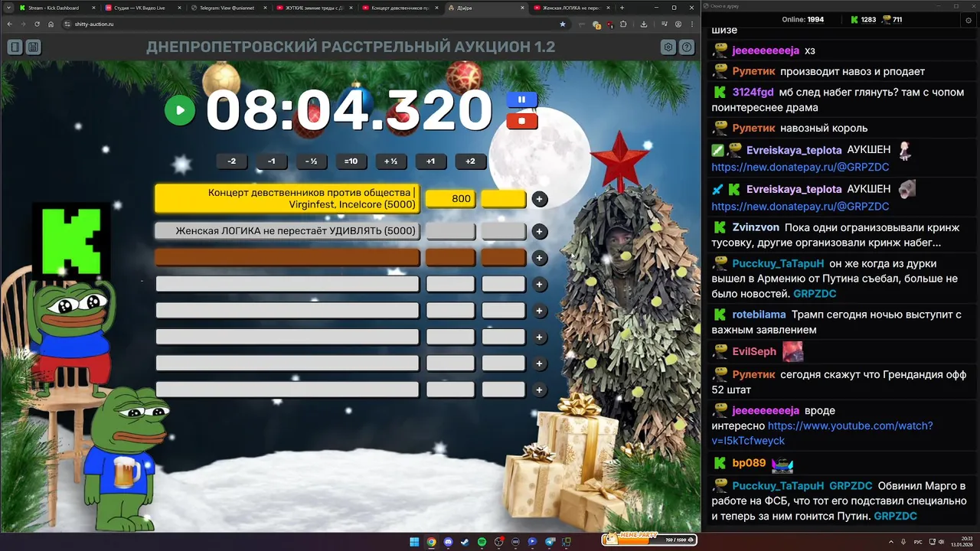980x551 pixels.
Task: Open Spotify from the taskbar
Action: click(x=482, y=542)
